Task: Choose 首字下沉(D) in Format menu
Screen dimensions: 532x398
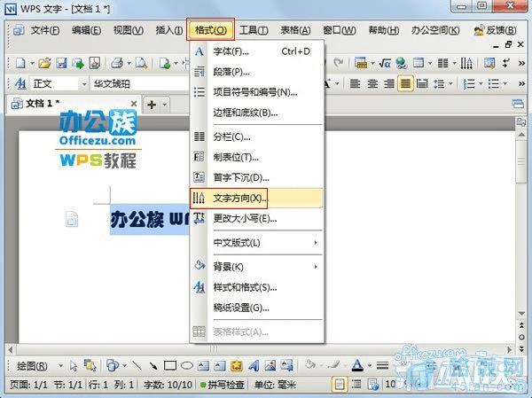Action: (x=256, y=177)
